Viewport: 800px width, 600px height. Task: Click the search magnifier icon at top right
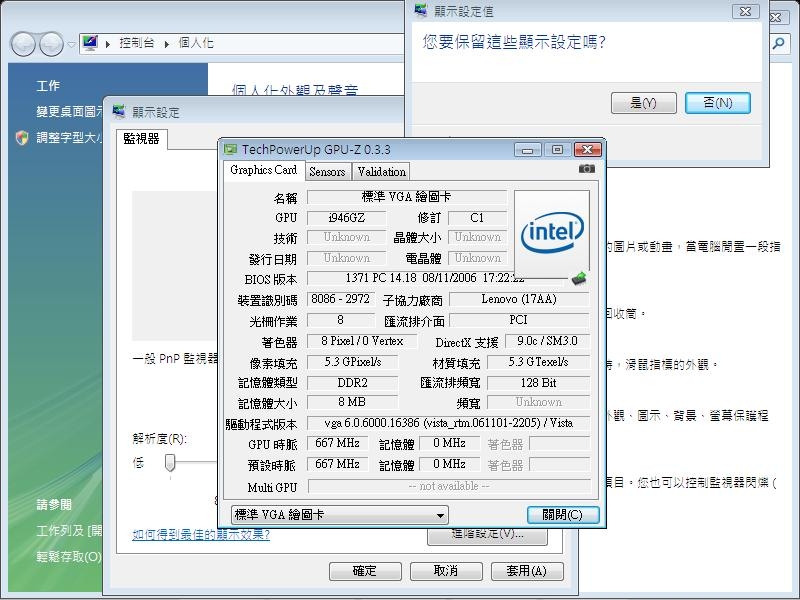[779, 43]
